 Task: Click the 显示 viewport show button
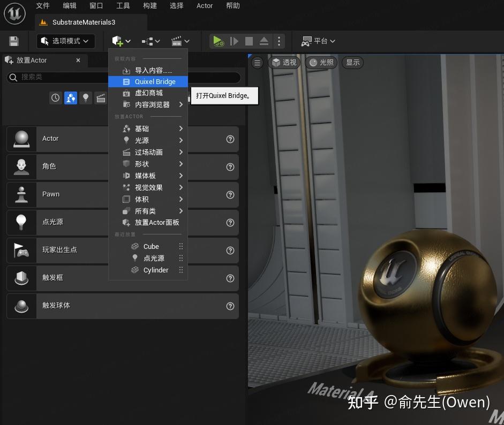(352, 63)
